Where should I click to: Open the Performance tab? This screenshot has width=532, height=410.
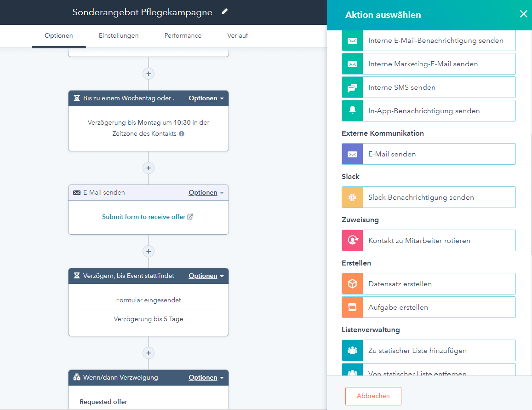tap(183, 35)
